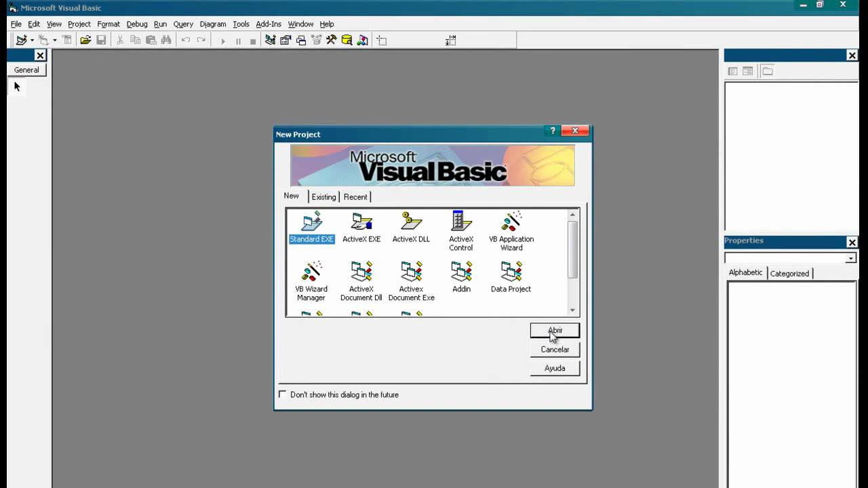Select the Alphabetic properties tab
Image resolution: width=868 pixels, height=488 pixels.
tap(745, 272)
